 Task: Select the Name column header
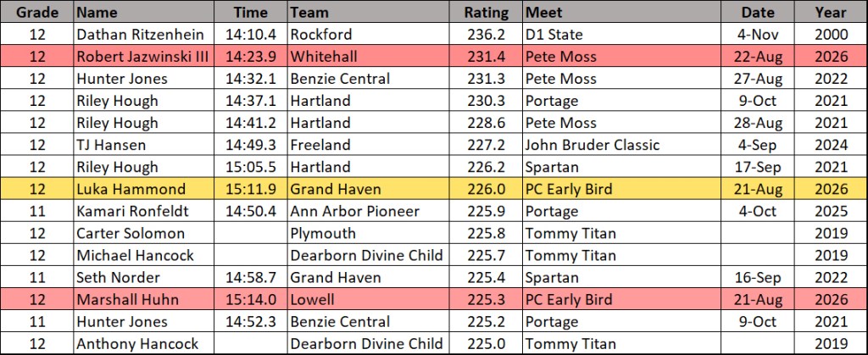(144, 12)
